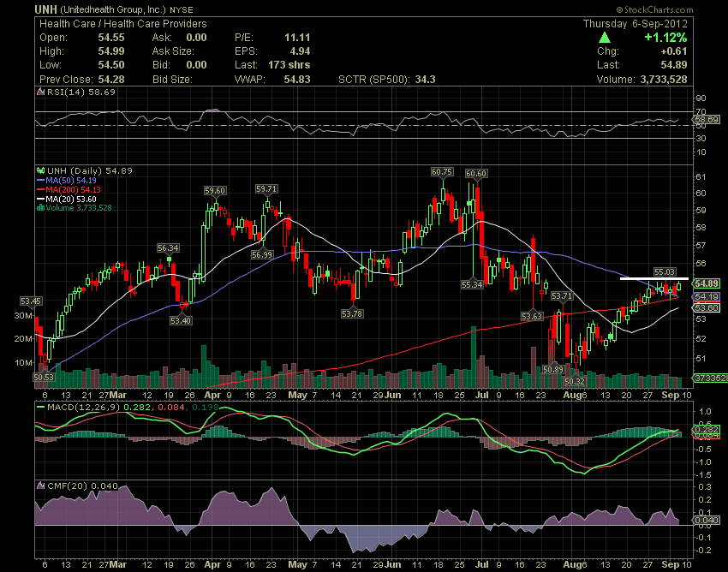Viewport: 728px width, 572px height.
Task: Click the VWAP value 54.83
Action: pos(297,80)
